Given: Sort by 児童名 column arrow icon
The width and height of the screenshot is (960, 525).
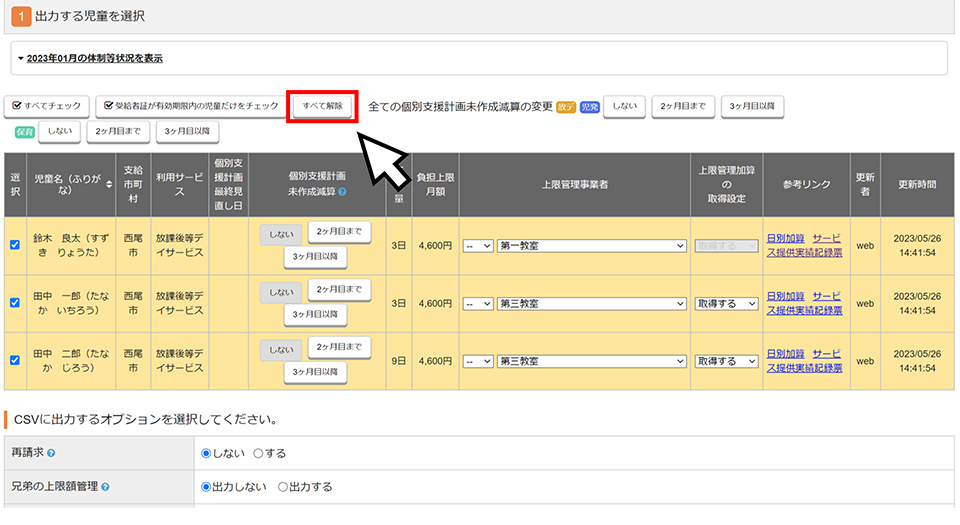Looking at the screenshot, I should click(109, 184).
